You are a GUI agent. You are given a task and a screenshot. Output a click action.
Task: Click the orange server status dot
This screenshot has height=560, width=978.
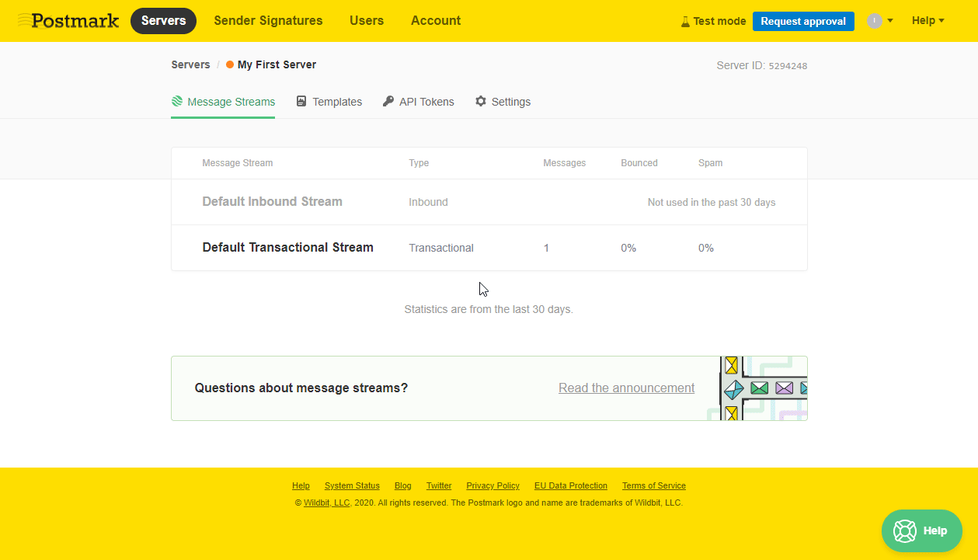pyautogui.click(x=230, y=64)
